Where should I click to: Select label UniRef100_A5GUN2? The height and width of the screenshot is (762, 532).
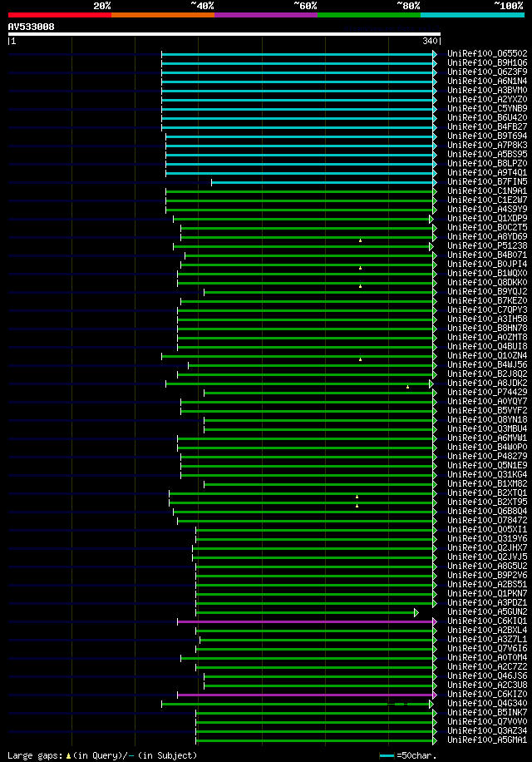point(487,611)
